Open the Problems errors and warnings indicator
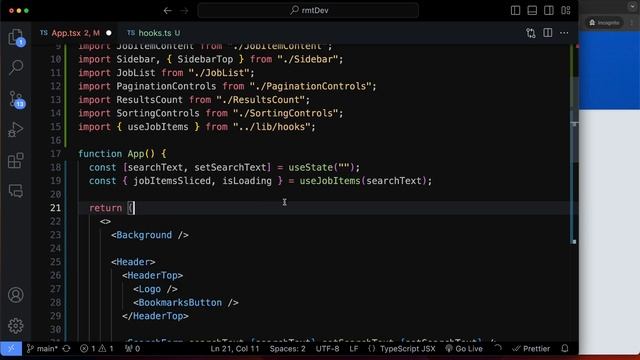 97,349
